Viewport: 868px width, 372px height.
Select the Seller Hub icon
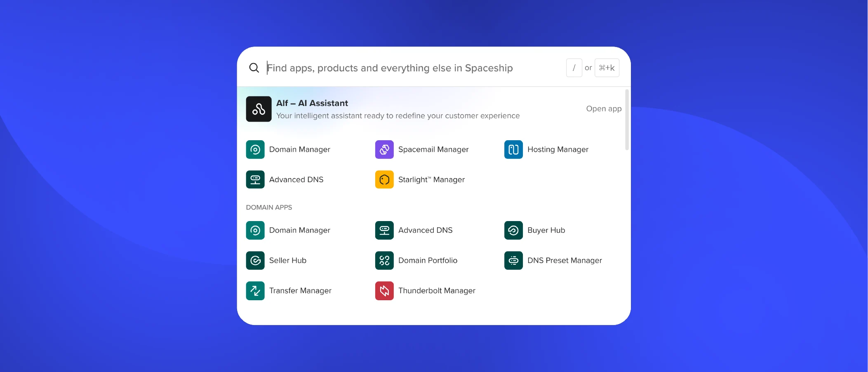(x=255, y=260)
